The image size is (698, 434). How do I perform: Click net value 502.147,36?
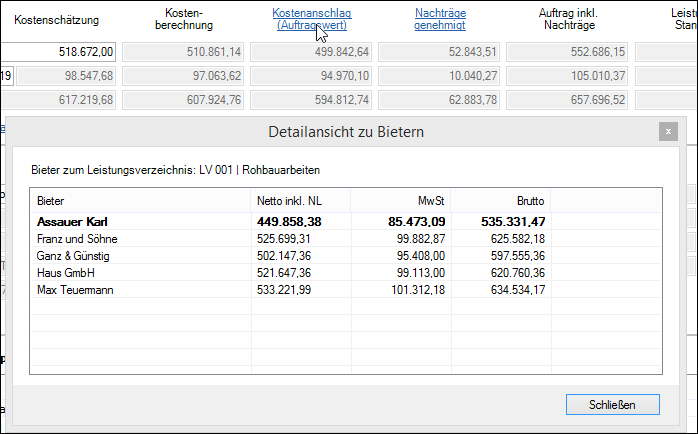pyautogui.click(x=284, y=256)
